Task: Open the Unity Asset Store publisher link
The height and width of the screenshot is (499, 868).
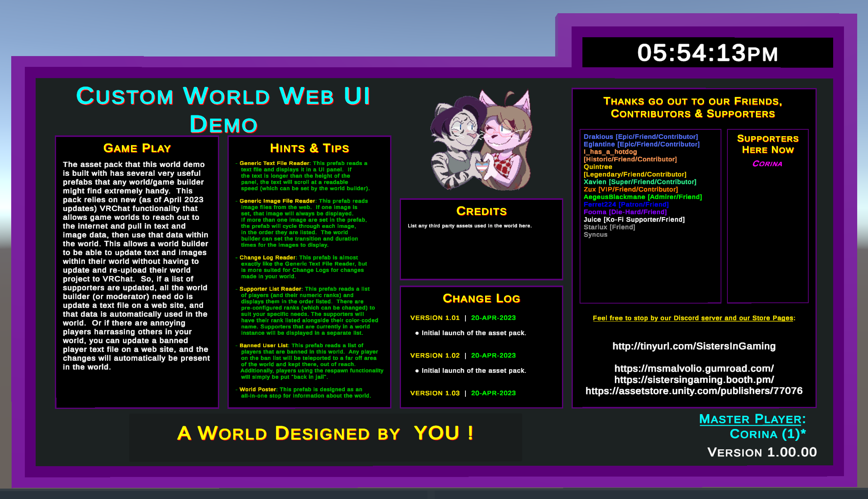Action: pyautogui.click(x=694, y=391)
